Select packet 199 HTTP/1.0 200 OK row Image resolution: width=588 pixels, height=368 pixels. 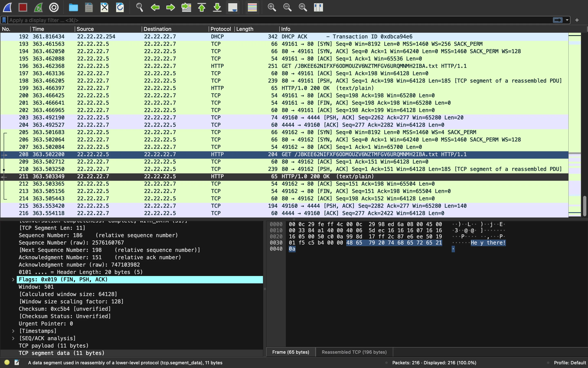tap(284, 88)
